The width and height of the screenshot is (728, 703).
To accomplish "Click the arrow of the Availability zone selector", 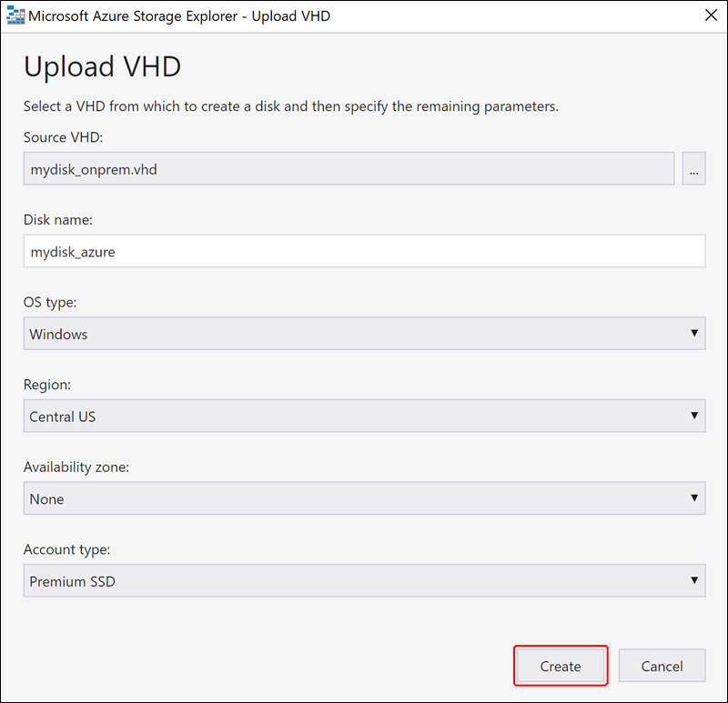I will (x=694, y=497).
